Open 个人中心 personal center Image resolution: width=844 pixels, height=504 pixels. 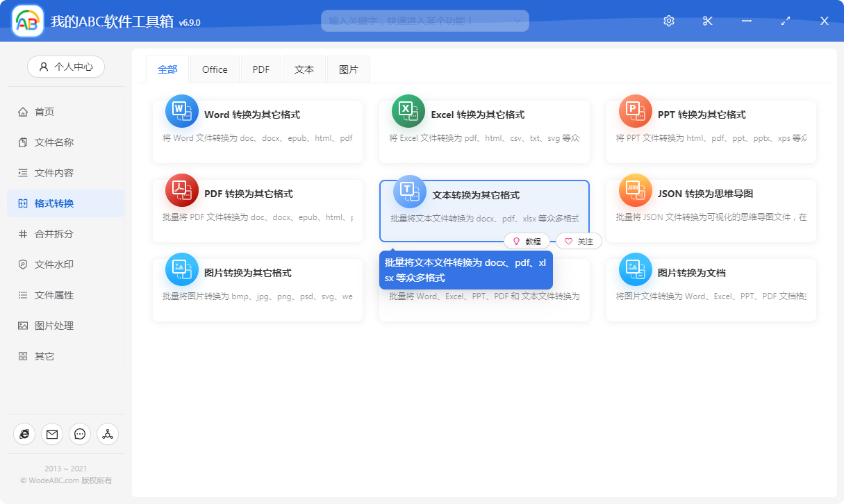tap(66, 67)
